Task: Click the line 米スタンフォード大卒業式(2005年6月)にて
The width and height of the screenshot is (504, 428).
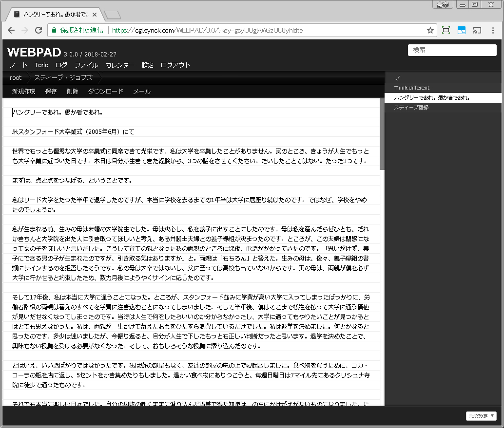Action: pyautogui.click(x=73, y=131)
